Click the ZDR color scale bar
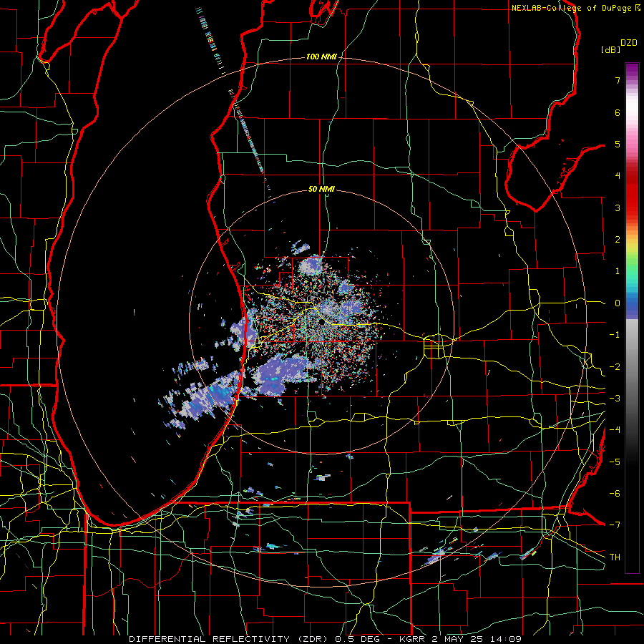Viewport: 644px width, 644px height. click(632, 318)
